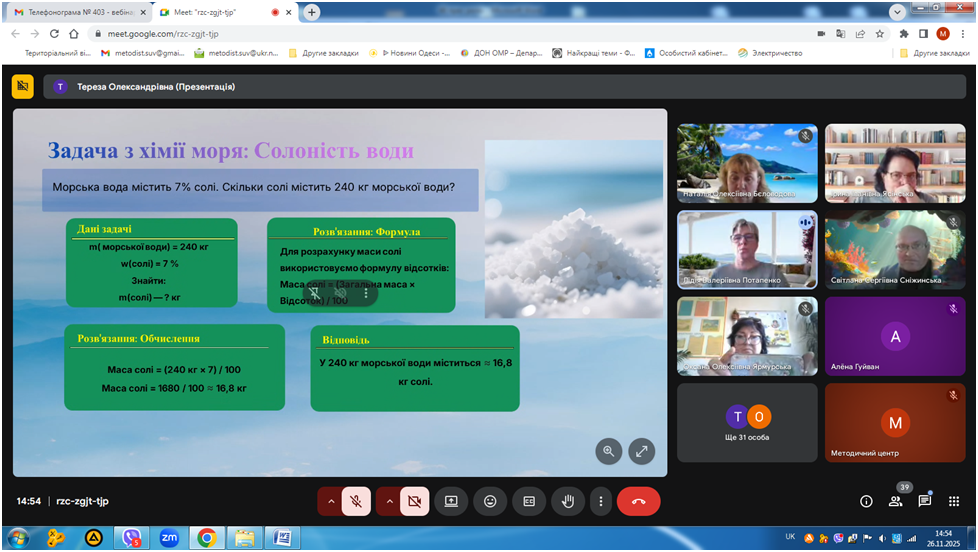Open the emoji reactions button
The image size is (978, 552).
(x=490, y=501)
